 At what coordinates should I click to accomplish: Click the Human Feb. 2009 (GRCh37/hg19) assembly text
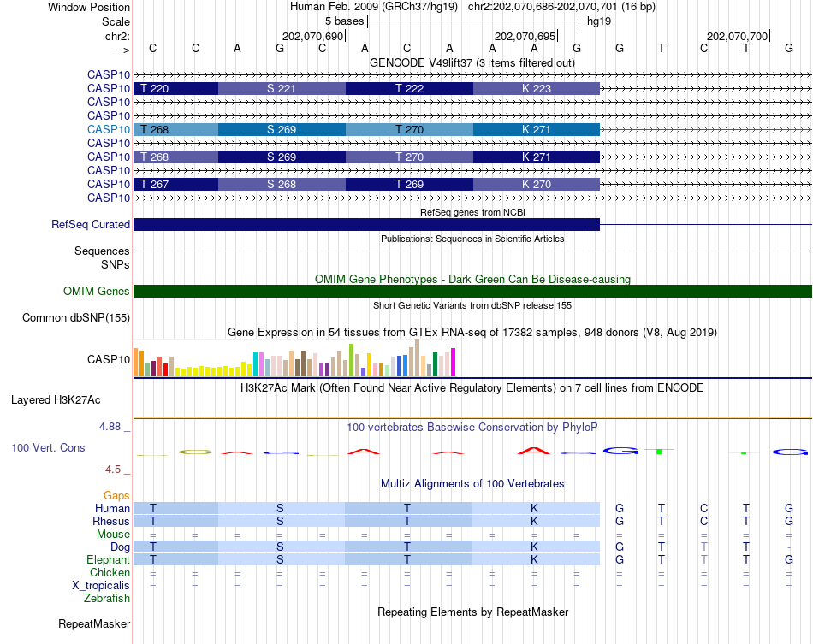(x=374, y=7)
